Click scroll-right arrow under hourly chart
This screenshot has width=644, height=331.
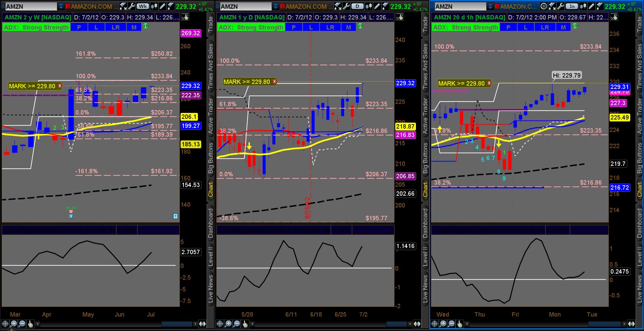click(x=624, y=324)
